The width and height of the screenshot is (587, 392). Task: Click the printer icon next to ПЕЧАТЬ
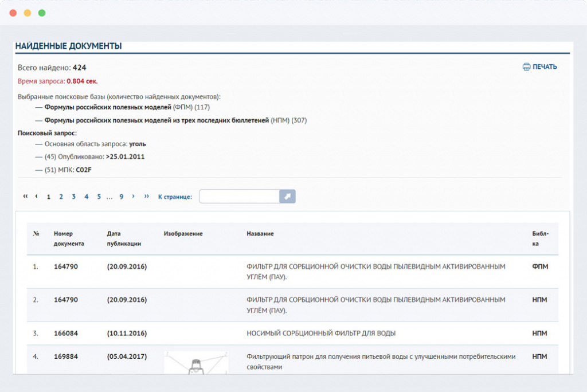526,67
